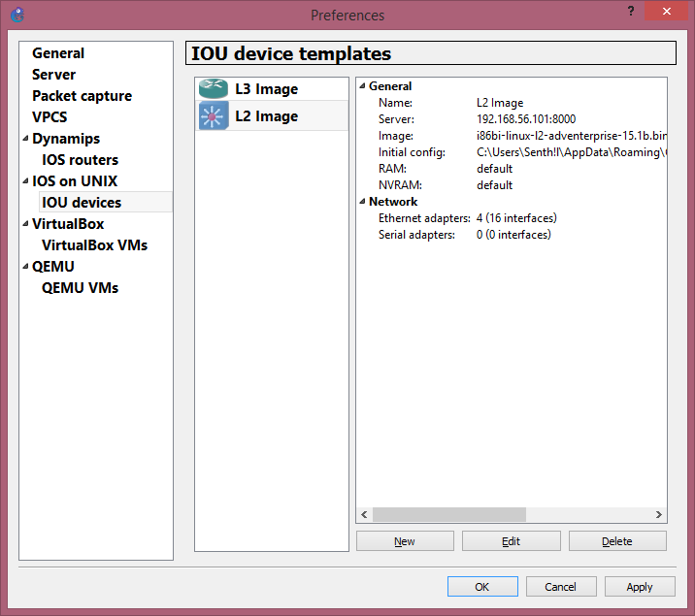Viewport: 695px width, 616px height.
Task: Apply the preference changes
Action: 640,587
